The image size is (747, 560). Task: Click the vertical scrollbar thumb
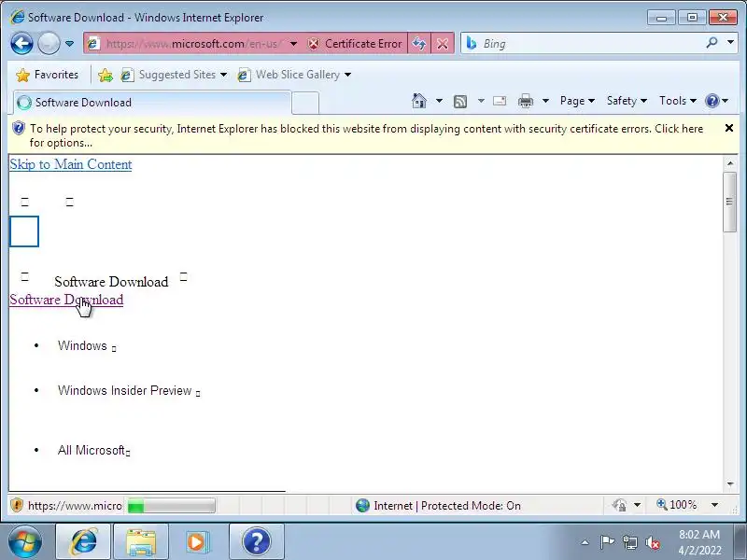(x=729, y=202)
